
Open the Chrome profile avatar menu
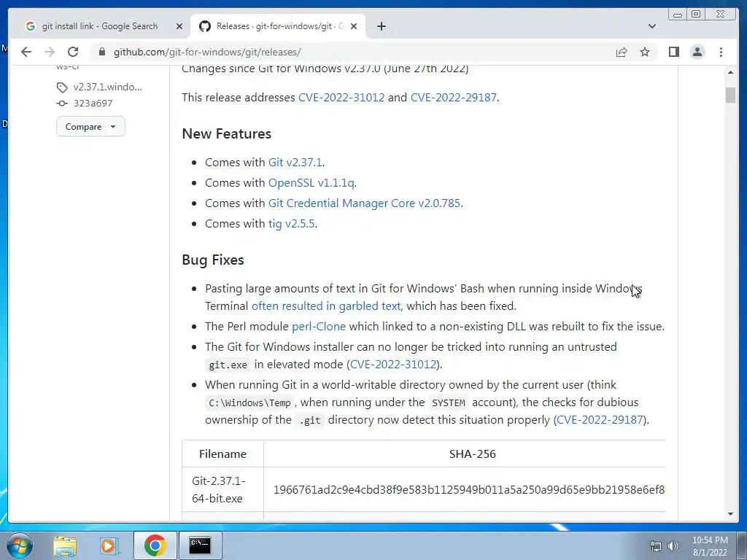click(697, 52)
